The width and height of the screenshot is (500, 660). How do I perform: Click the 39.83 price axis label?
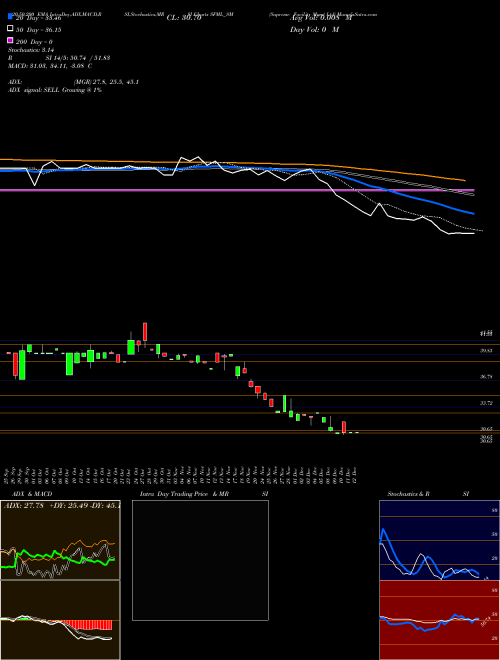pos(486,351)
